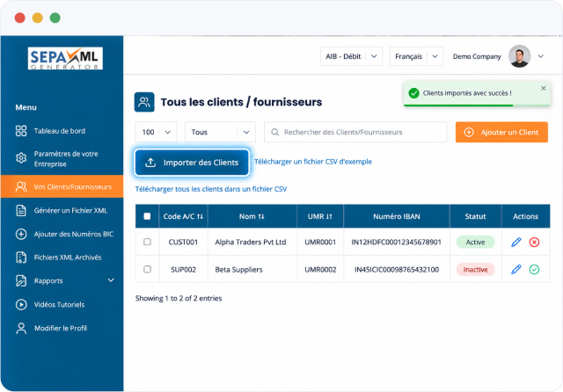This screenshot has width=563, height=392.
Task: Click the IBAN IN45ICIC00098765432100 cell
Action: [x=397, y=269]
